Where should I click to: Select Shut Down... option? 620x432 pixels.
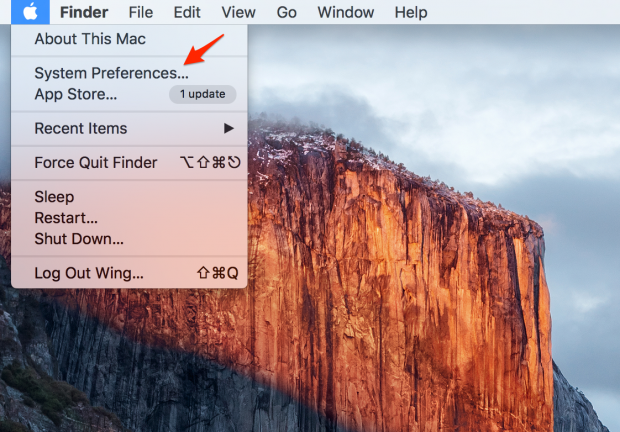point(79,239)
